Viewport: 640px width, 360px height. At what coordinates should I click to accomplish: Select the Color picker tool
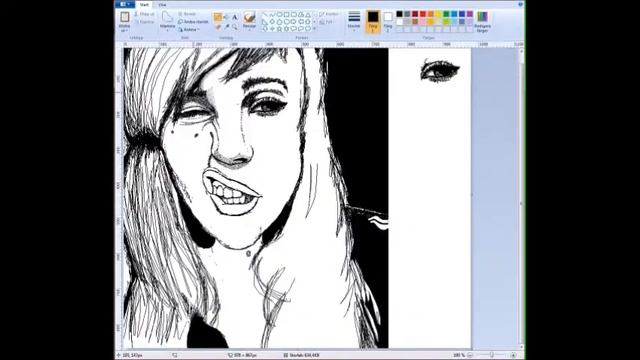226,27
